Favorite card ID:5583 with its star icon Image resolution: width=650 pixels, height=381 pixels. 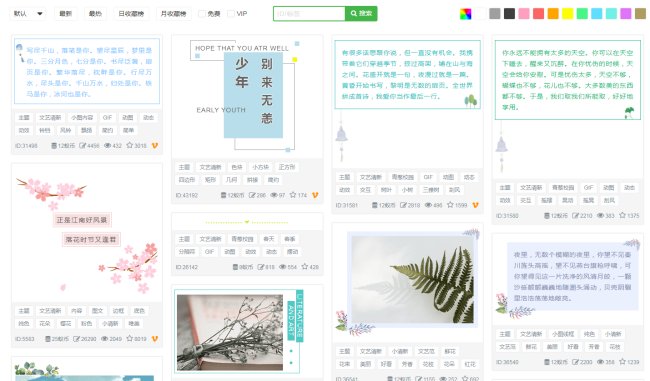point(129,338)
